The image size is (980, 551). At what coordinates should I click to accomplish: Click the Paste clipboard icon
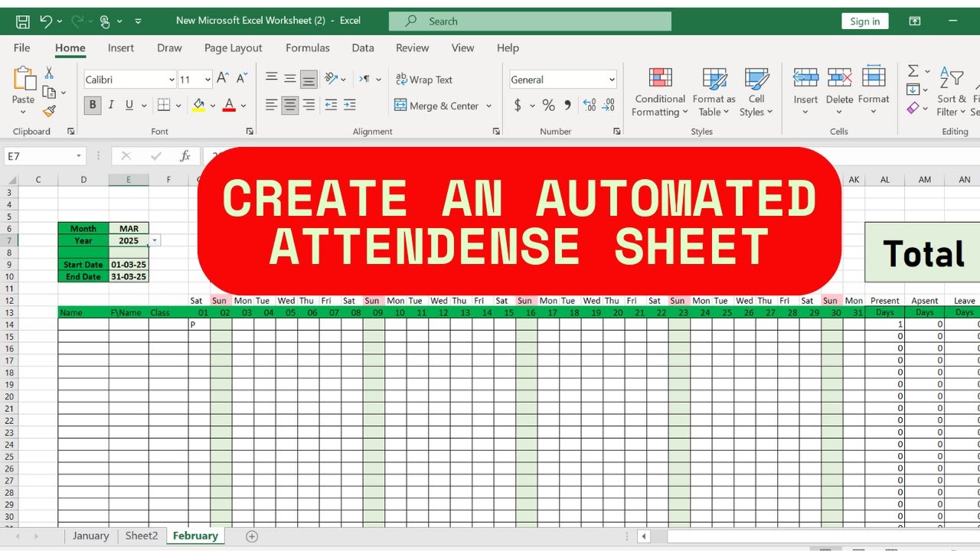[x=24, y=80]
